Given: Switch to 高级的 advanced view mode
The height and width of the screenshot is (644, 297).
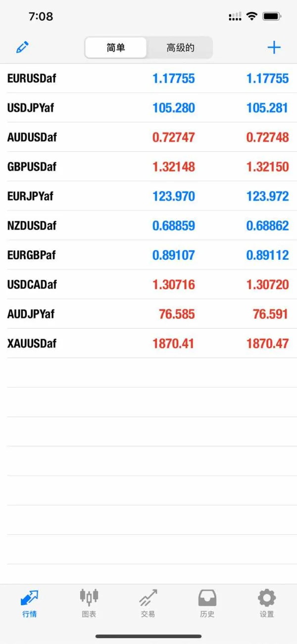Looking at the screenshot, I should [x=180, y=48].
